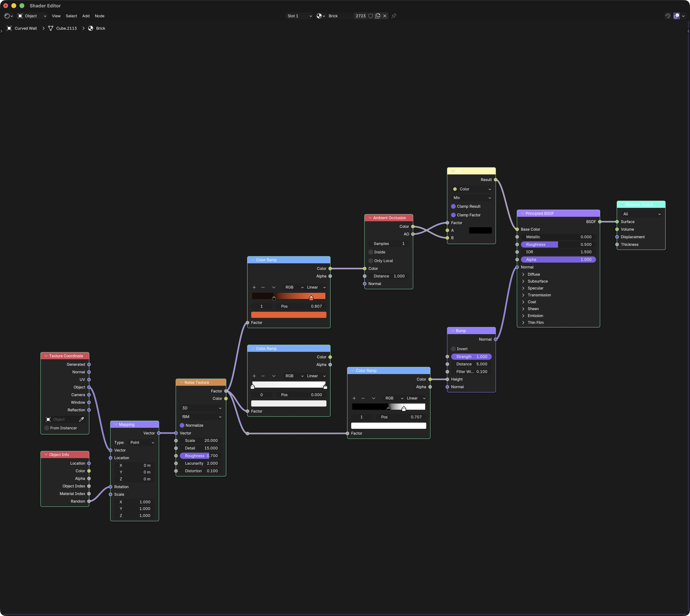The width and height of the screenshot is (690, 616).
Task: Select the orange stop marker in top Color Ramp
Action: [311, 298]
